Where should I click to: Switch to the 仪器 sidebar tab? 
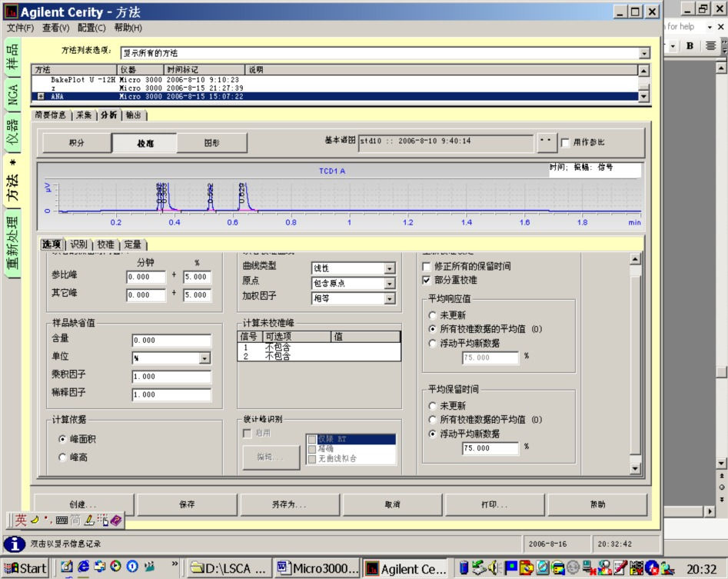12,133
